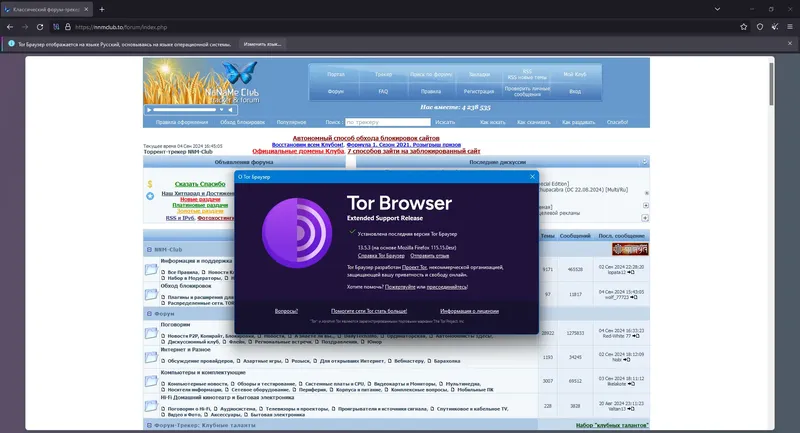Screen dimensions: 800x433
Task: Collapse the Форум category section
Action: click(149, 314)
